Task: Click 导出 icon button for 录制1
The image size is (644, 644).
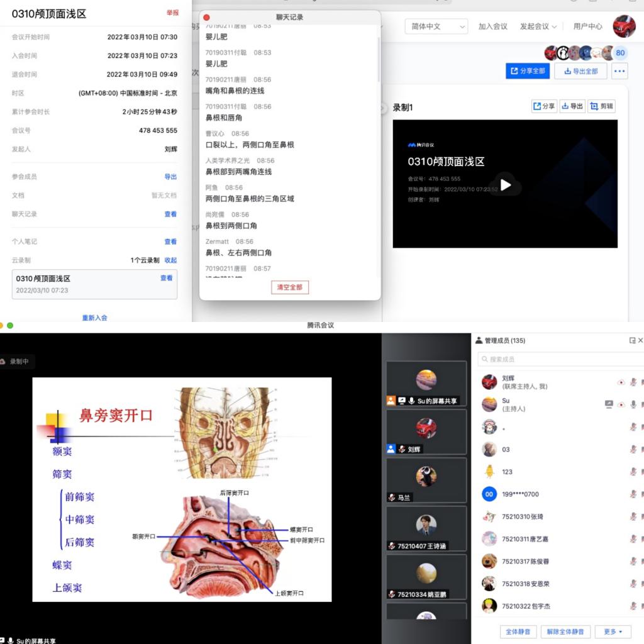Action: pyautogui.click(x=572, y=106)
